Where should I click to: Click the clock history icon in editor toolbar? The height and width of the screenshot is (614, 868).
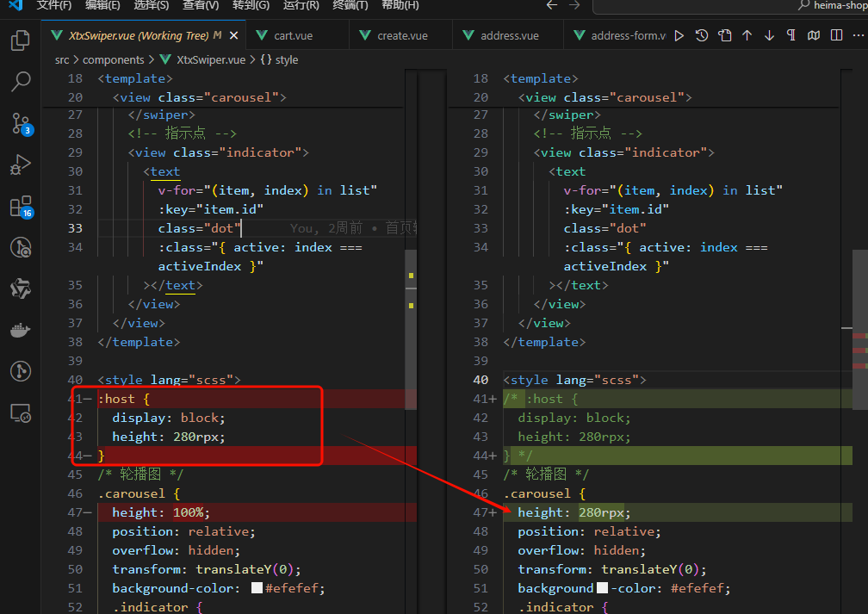click(702, 35)
